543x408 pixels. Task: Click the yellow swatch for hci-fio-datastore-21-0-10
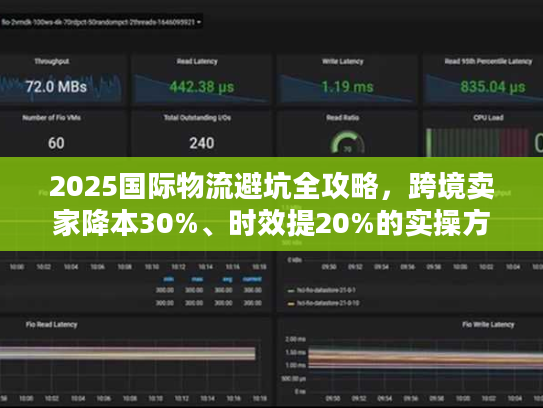click(291, 304)
